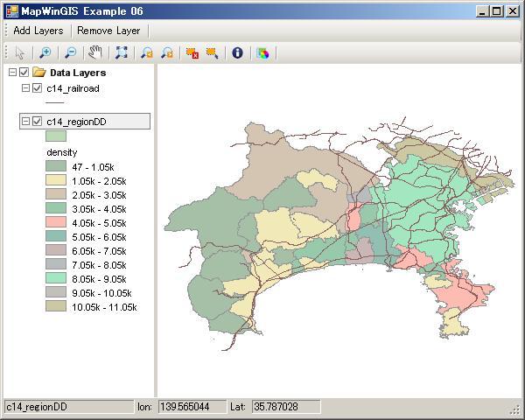Open the identify info tool
The height and width of the screenshot is (420, 525).
tap(237, 53)
